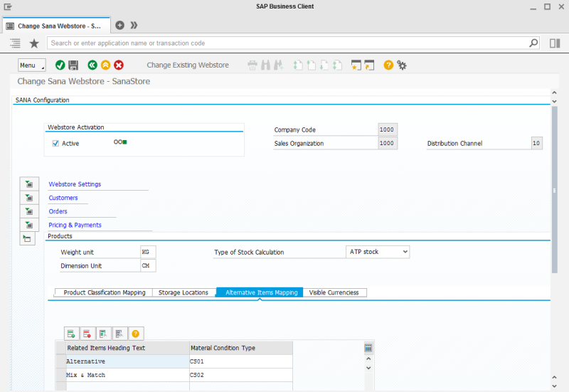Click the Dimension Unit CM field

pyautogui.click(x=148, y=265)
